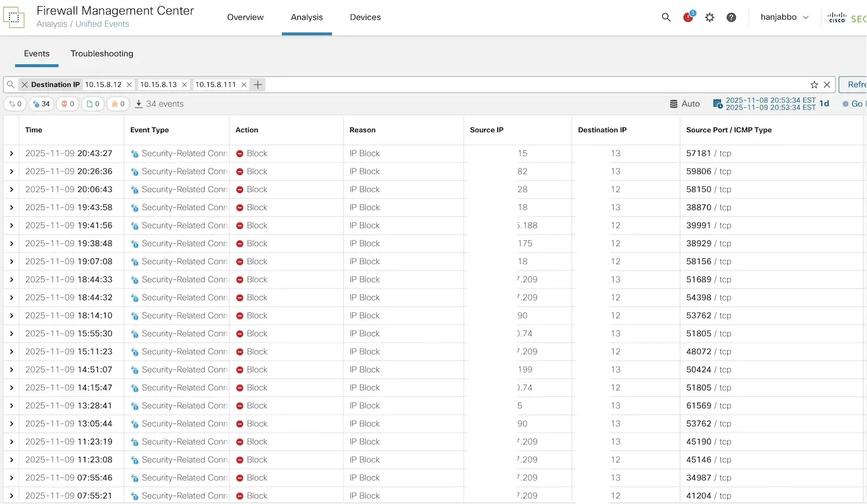This screenshot has width=867, height=504.
Task: Save search with the star icon
Action: coord(814,85)
